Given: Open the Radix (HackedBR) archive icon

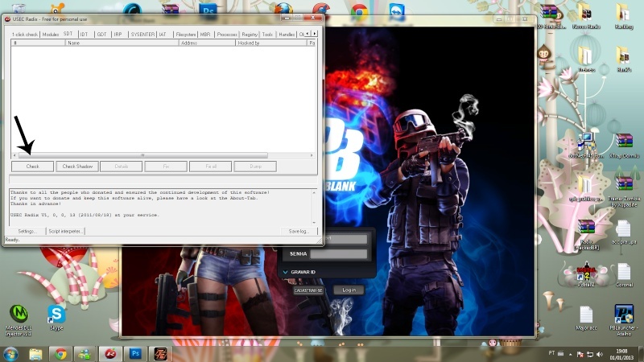Looking at the screenshot, I should tap(586, 235).
